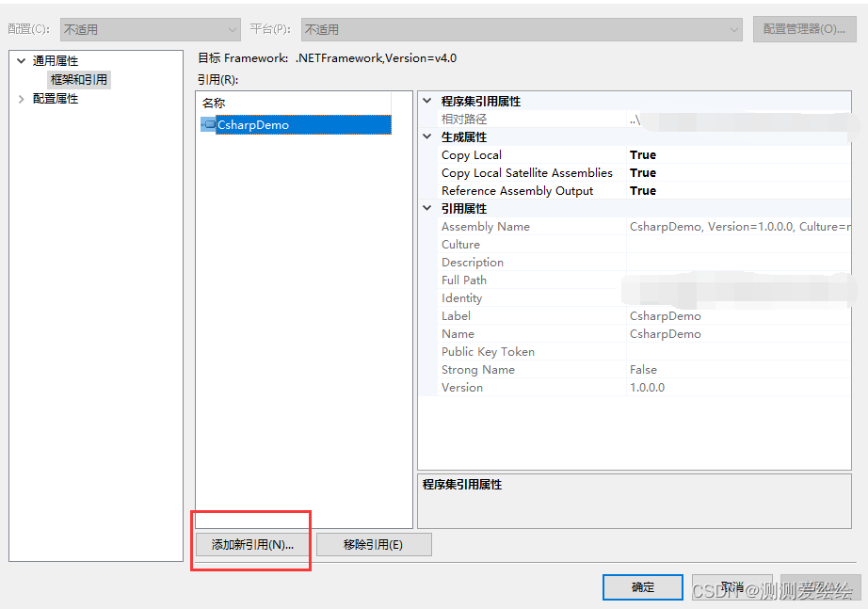Click the 添加新引用(N) button
This screenshot has height=609, width=868.
coord(250,544)
